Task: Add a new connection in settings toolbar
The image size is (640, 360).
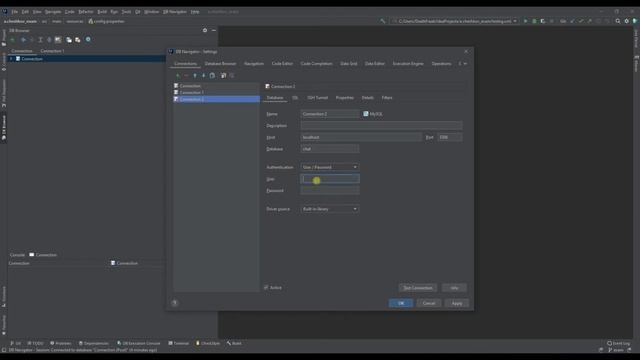Action: tap(178, 76)
